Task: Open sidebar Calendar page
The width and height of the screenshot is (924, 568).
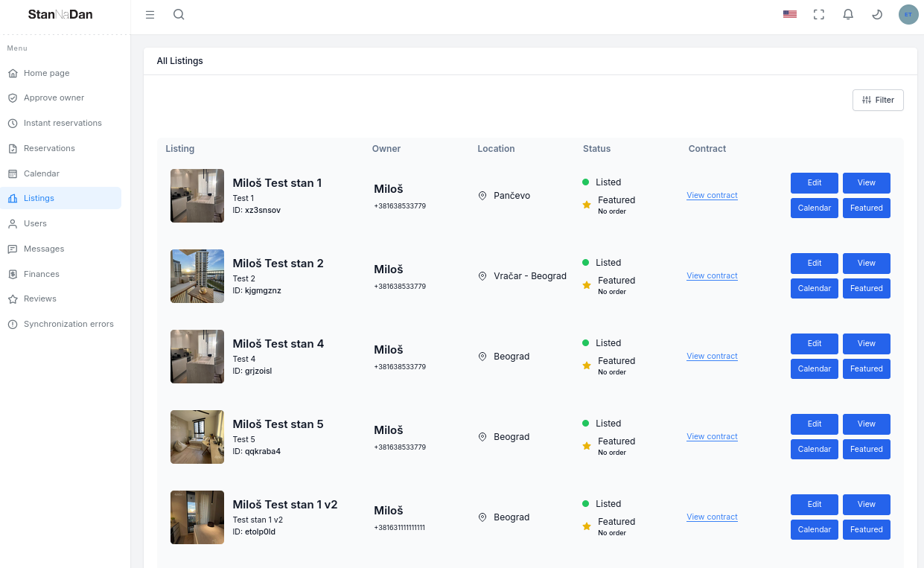Action: click(x=61, y=173)
